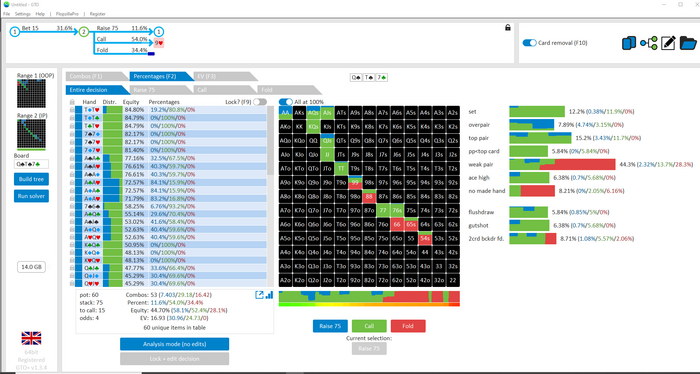Select the grey Raise 75 sub-tab

161,90
